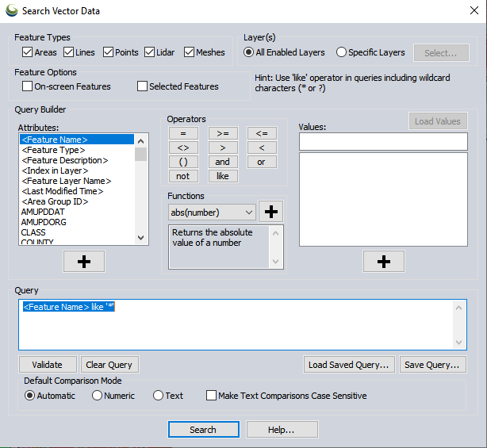
Task: Uncheck the Lidar feature type
Action: 150,52
